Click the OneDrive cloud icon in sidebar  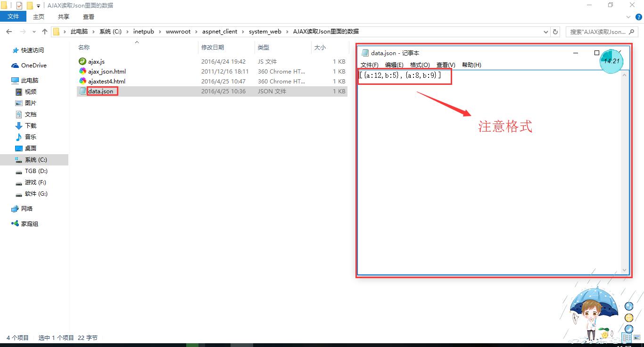pyautogui.click(x=15, y=66)
